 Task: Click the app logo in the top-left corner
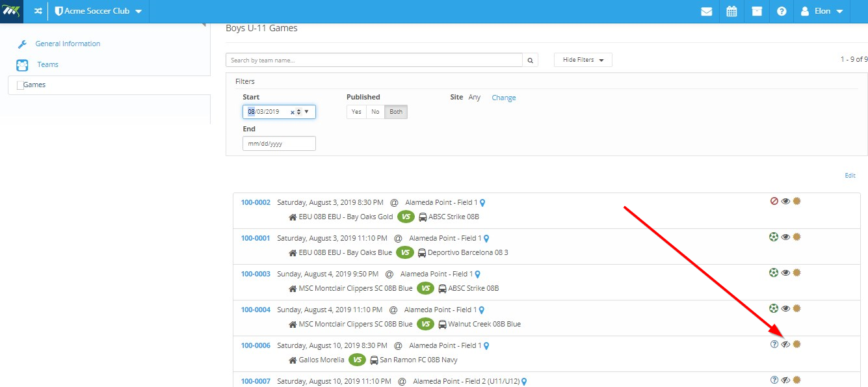[12, 11]
